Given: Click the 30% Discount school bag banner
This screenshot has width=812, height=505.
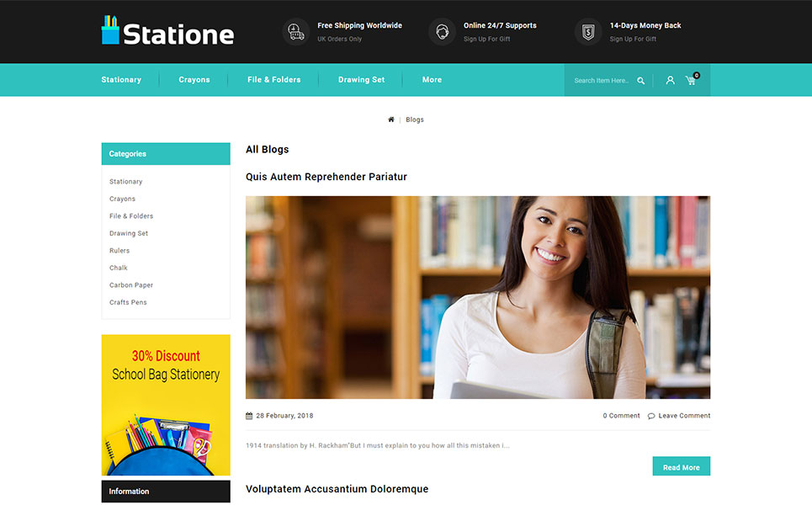Looking at the screenshot, I should [166, 405].
